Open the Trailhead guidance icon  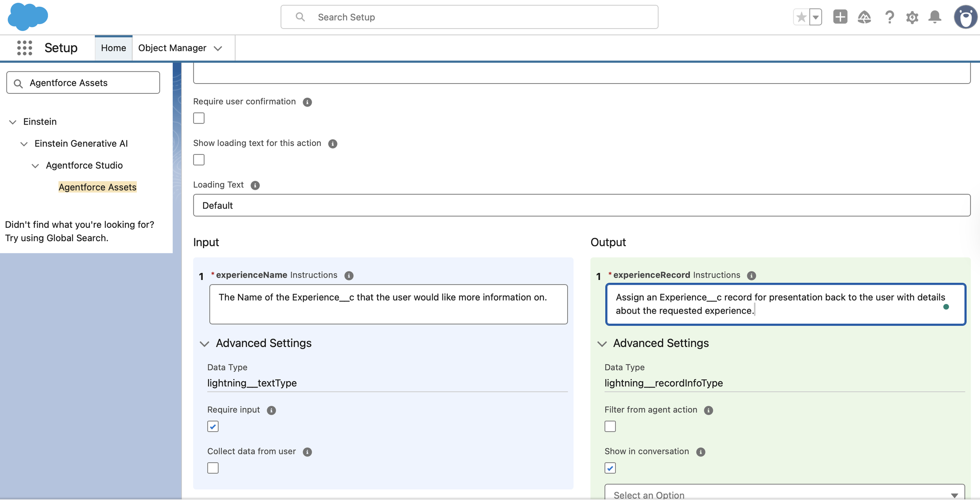[x=864, y=17]
